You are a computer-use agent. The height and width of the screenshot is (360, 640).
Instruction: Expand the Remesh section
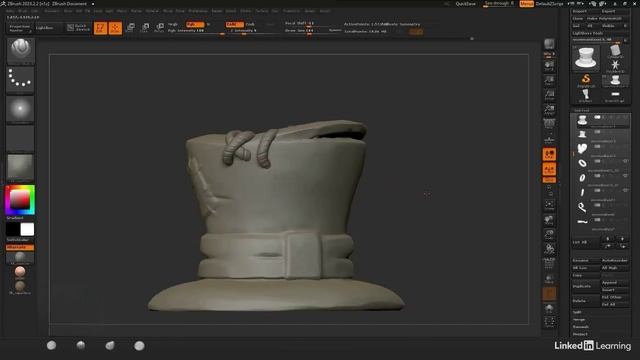pos(580,327)
